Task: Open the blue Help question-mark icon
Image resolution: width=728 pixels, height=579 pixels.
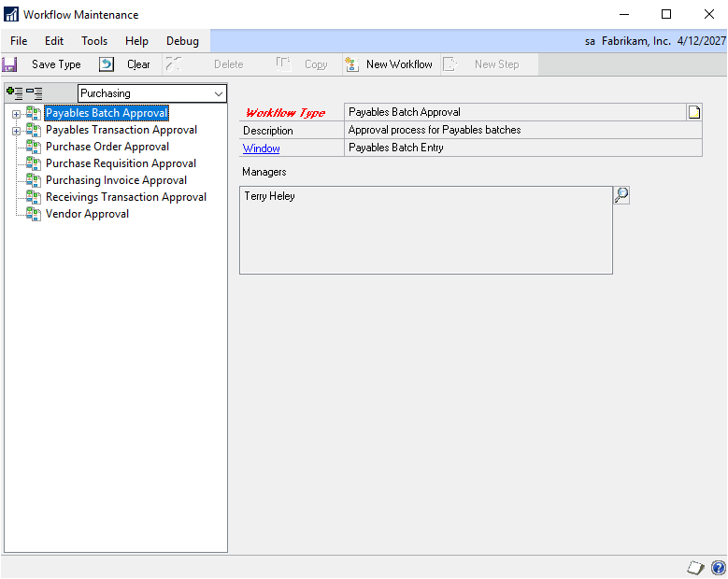Action: point(719,568)
